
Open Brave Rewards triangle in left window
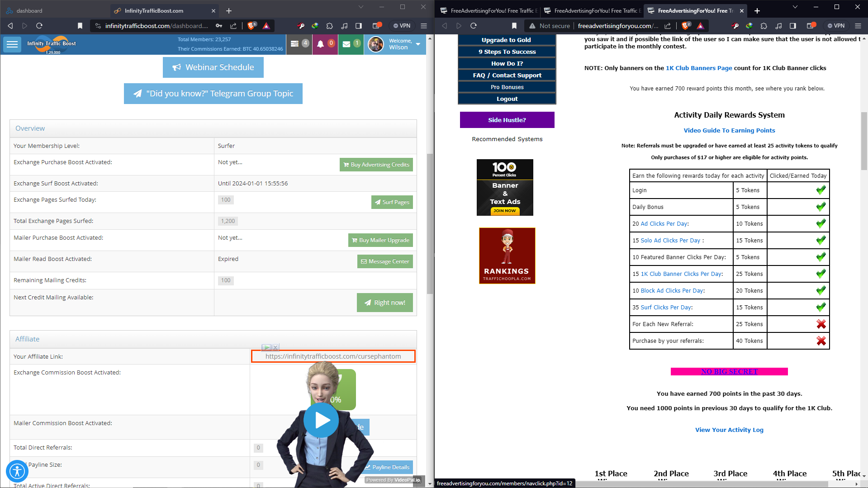tap(266, 26)
